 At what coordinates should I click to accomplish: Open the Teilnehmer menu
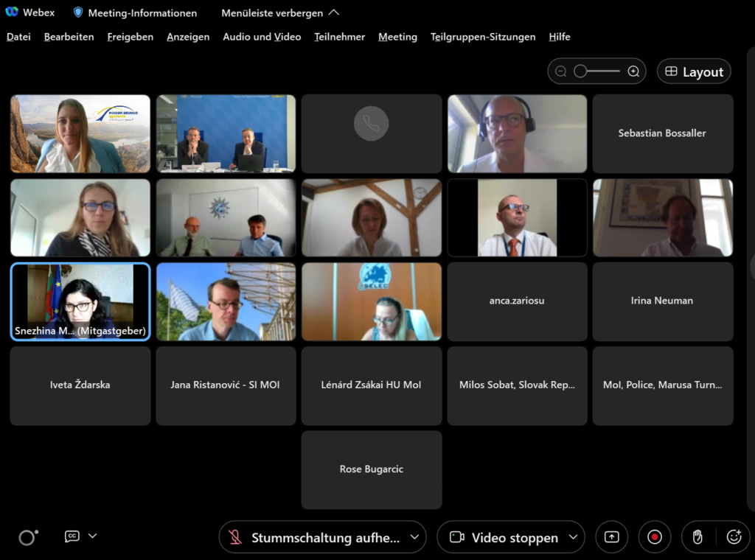tap(339, 37)
